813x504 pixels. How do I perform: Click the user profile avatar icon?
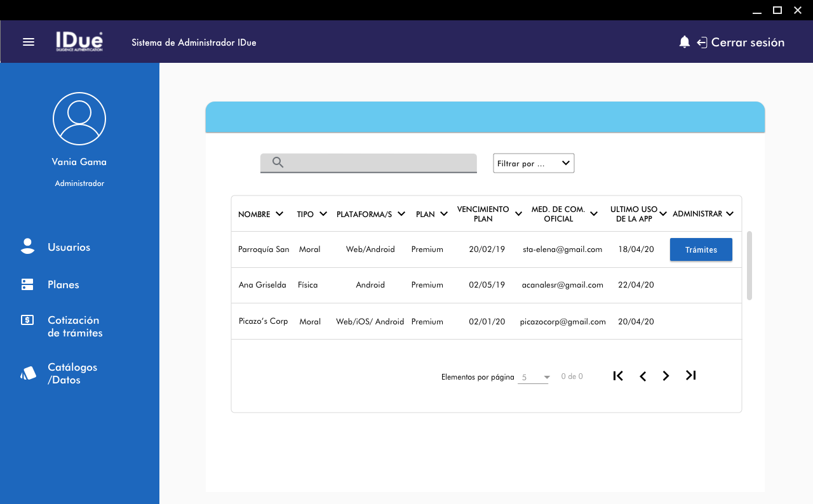point(79,119)
